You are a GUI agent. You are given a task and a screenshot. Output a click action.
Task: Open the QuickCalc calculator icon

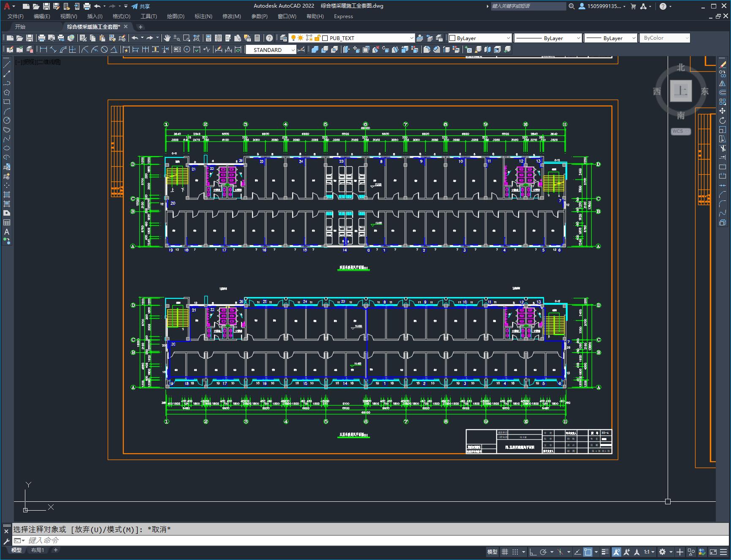(257, 38)
